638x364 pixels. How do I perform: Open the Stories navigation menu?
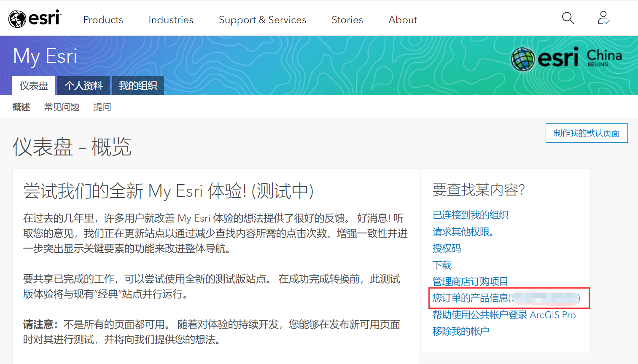347,19
